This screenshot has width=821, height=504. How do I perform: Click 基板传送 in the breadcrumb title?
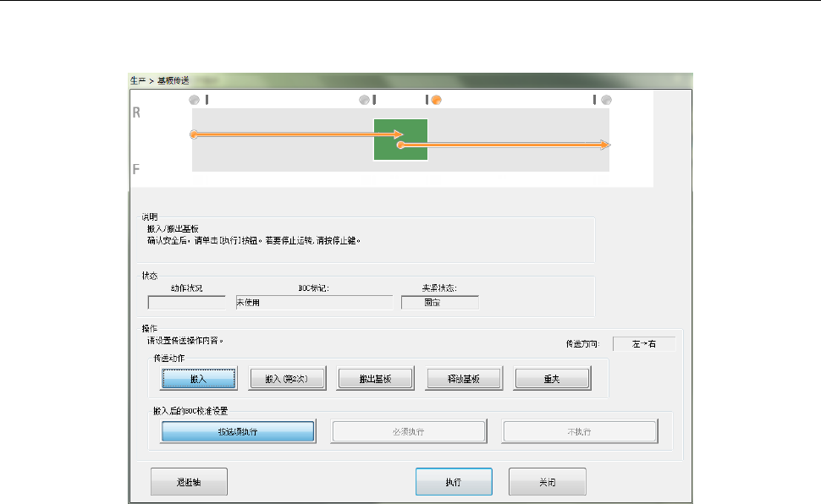point(174,80)
